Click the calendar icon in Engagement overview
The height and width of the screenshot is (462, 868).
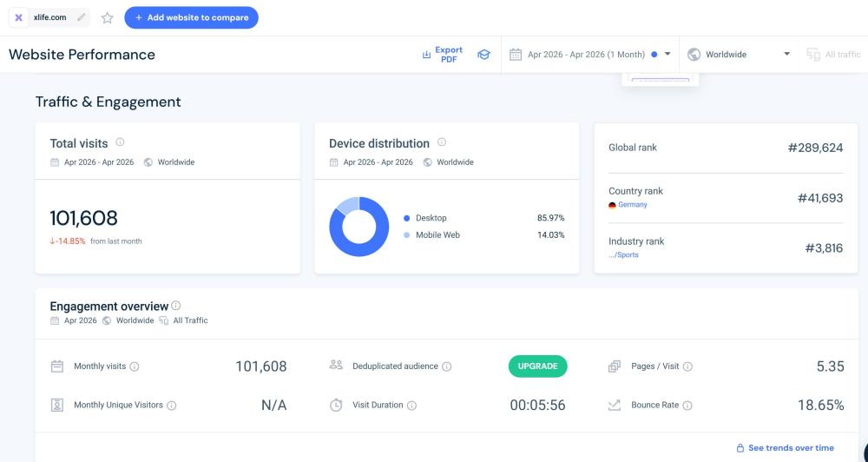54,320
